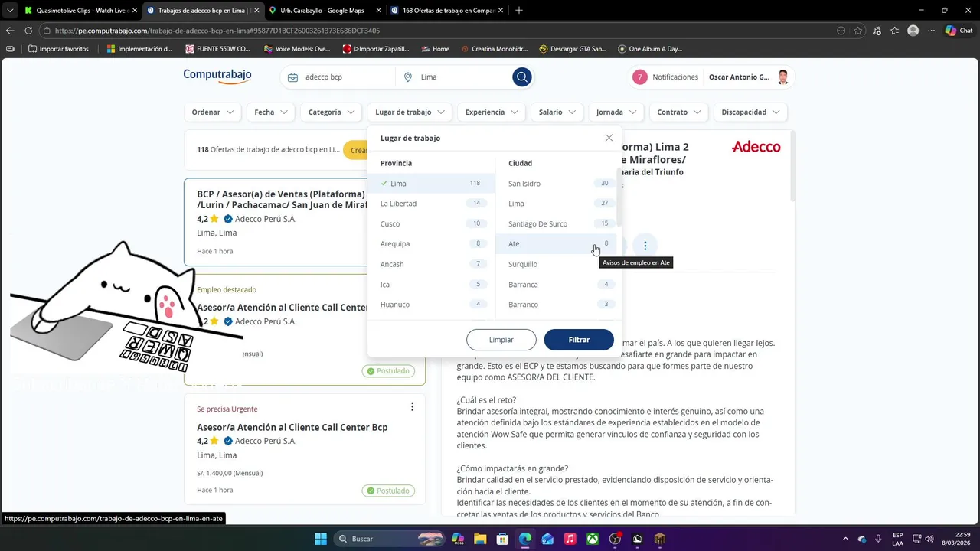980x551 pixels.
Task: Open the Copilot Chat button
Action: [959, 31]
